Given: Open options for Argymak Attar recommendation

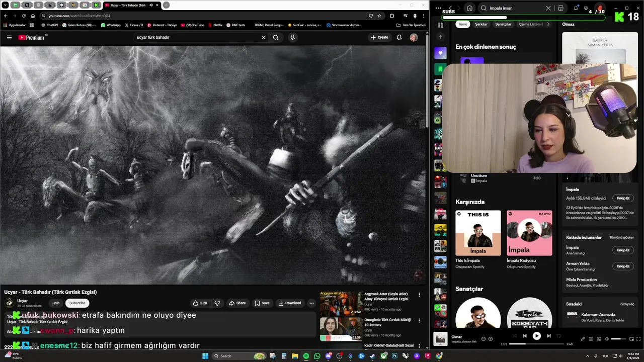Looking at the screenshot, I should coord(419,295).
